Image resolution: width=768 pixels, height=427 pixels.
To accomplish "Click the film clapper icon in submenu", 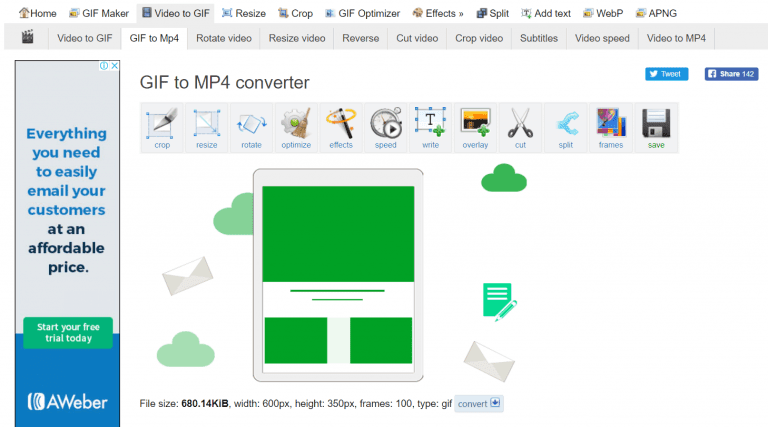I will [x=27, y=37].
